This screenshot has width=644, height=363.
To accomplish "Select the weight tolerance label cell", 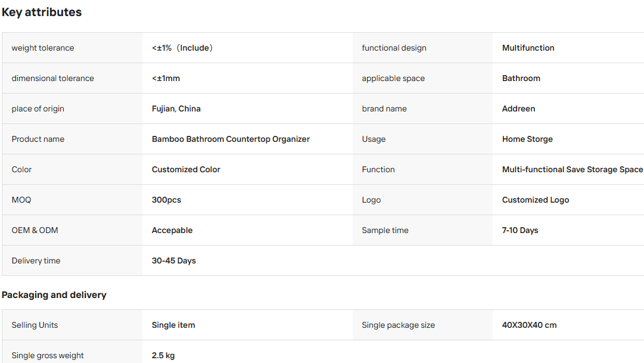I will (72, 48).
